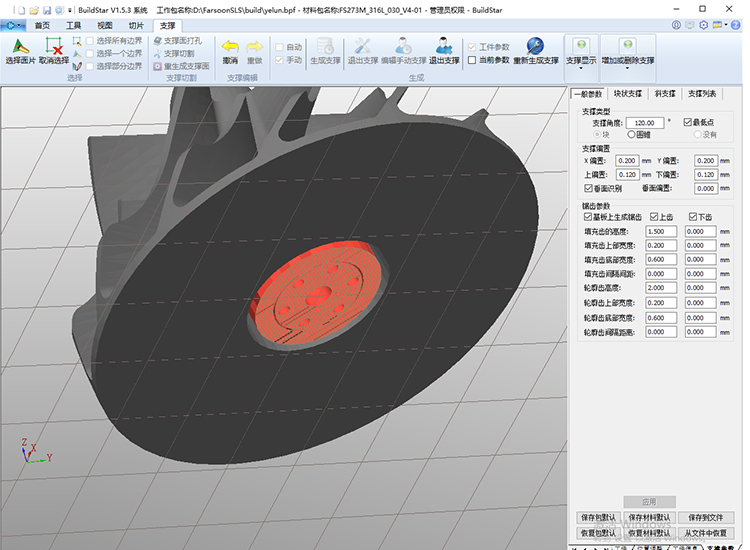Click the 选择面片 (select facets) tool icon
This screenshot has height=550, width=750.
coord(20,46)
